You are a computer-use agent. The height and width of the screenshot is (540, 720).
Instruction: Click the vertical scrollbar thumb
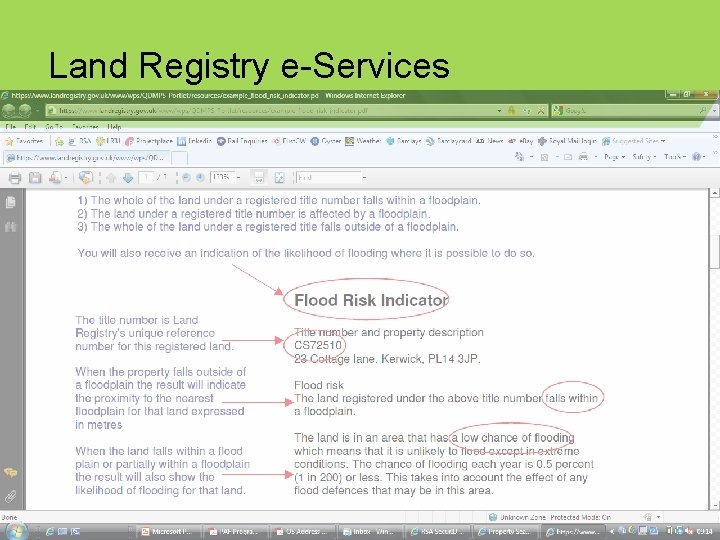pos(714,250)
